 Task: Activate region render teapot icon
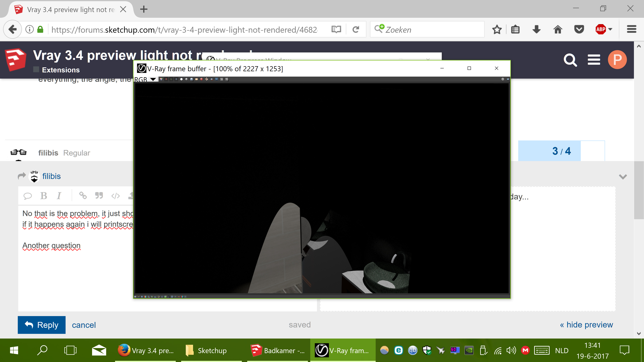[212, 79]
